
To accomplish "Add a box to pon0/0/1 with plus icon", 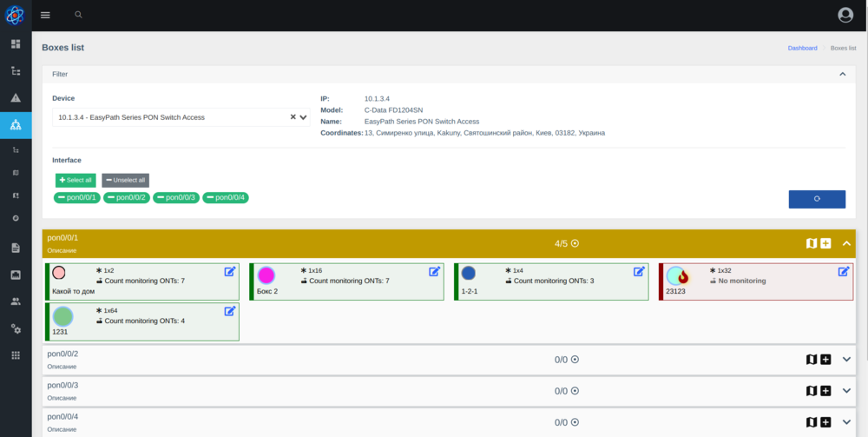I will (x=825, y=243).
